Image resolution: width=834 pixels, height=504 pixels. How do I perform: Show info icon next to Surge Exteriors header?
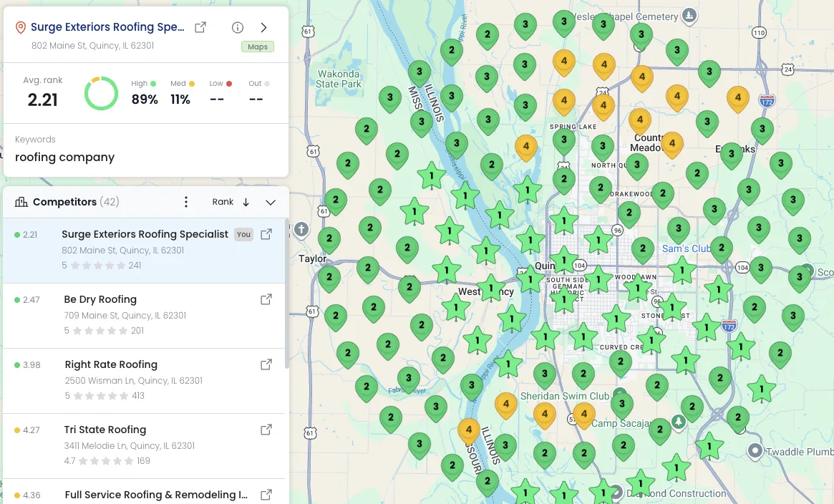coord(238,27)
